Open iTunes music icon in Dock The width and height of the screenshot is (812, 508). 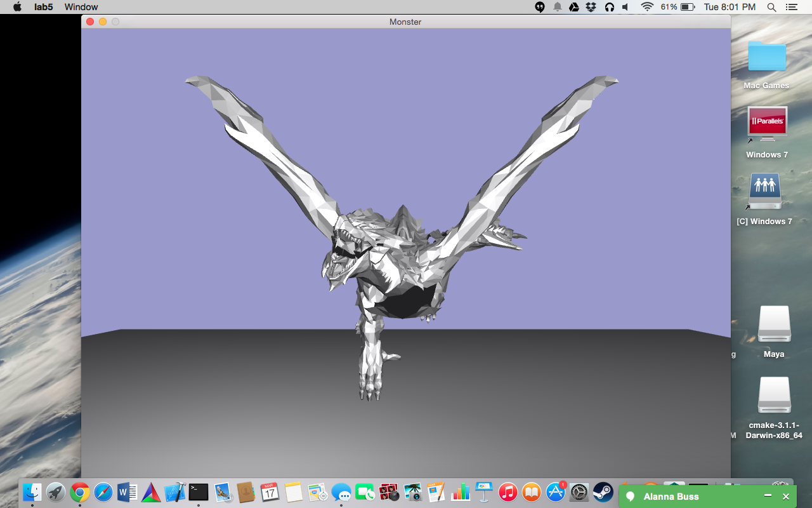507,492
